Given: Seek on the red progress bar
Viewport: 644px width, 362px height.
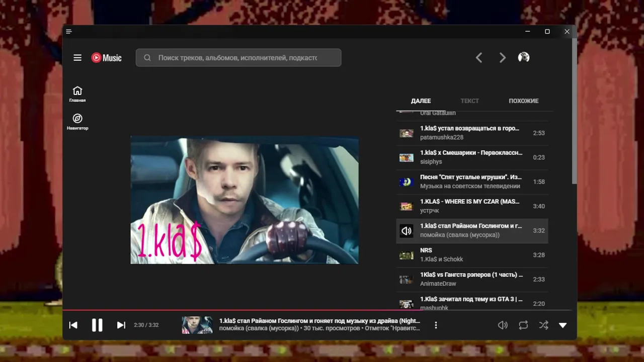Looking at the screenshot, I should 317,310.
